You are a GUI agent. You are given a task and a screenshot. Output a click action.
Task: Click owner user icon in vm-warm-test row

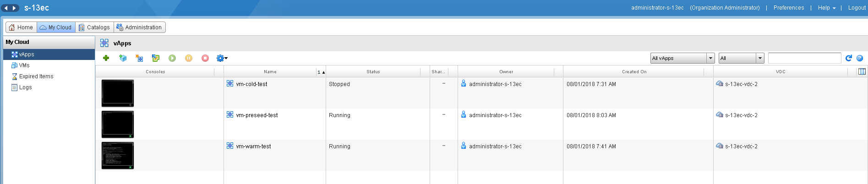(x=464, y=146)
